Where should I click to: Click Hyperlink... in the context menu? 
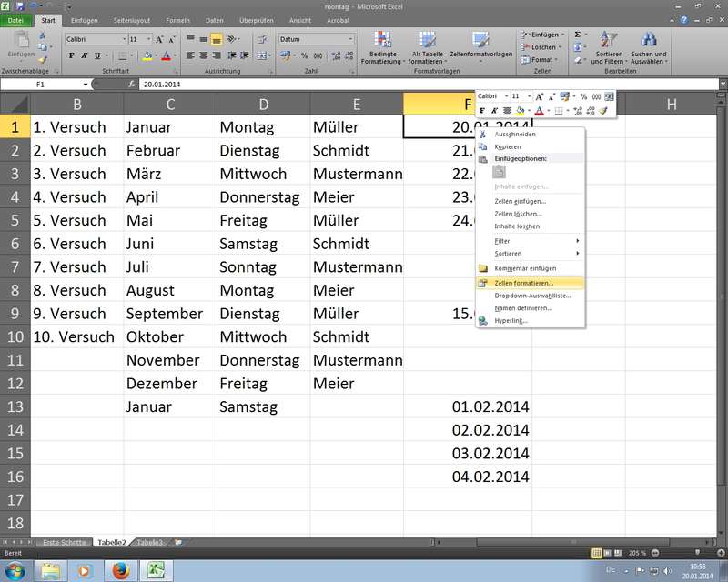point(530,321)
